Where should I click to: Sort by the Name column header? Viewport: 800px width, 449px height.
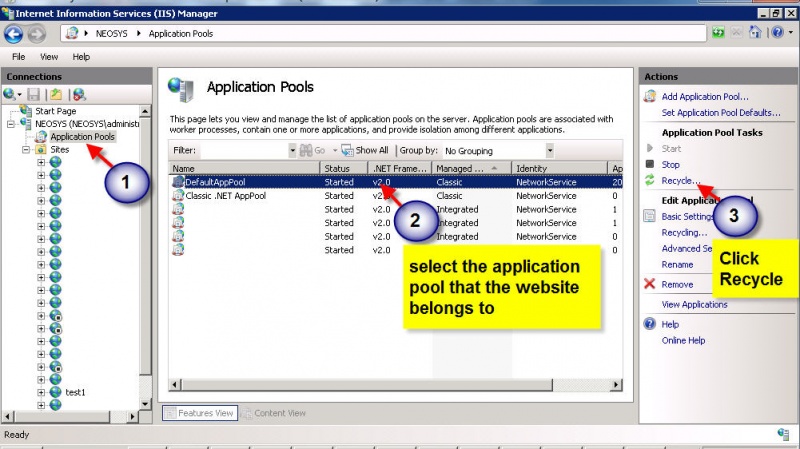(x=244, y=168)
